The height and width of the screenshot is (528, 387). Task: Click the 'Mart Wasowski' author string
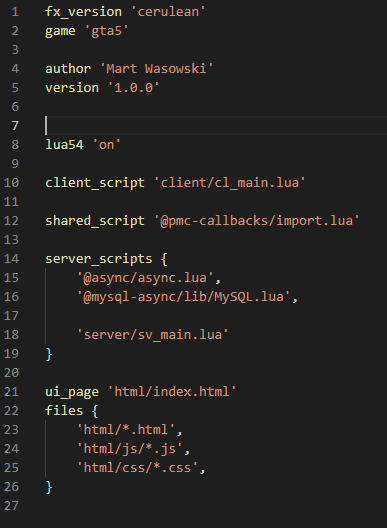[x=157, y=69]
